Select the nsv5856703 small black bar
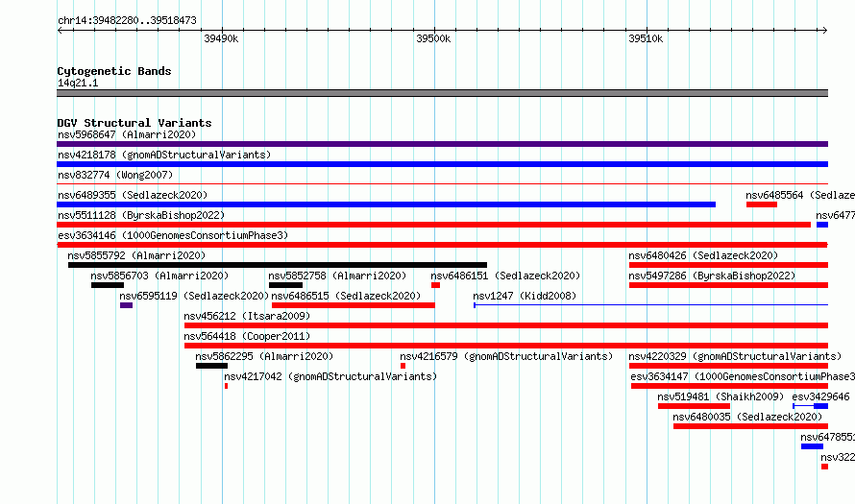This screenshot has height=504, width=855. tap(108, 285)
